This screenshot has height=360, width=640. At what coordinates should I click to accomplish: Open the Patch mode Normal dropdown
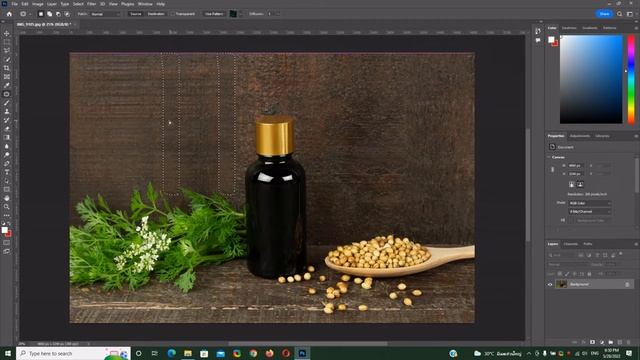(105, 14)
